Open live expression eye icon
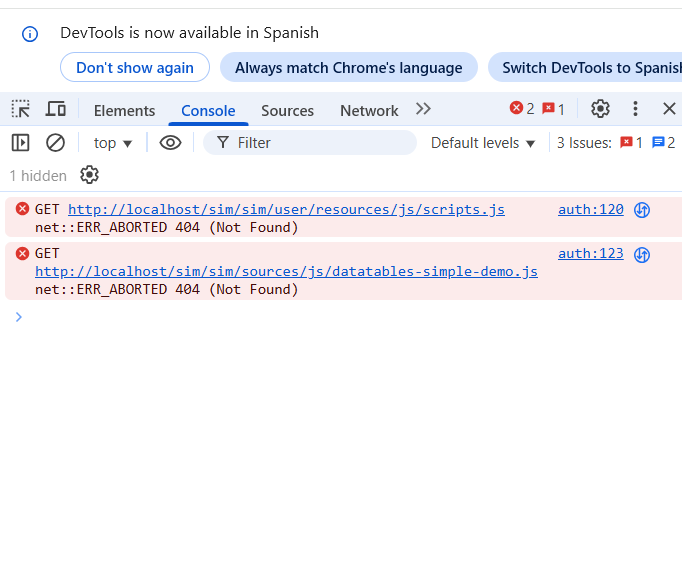The width and height of the screenshot is (682, 580). click(x=171, y=143)
